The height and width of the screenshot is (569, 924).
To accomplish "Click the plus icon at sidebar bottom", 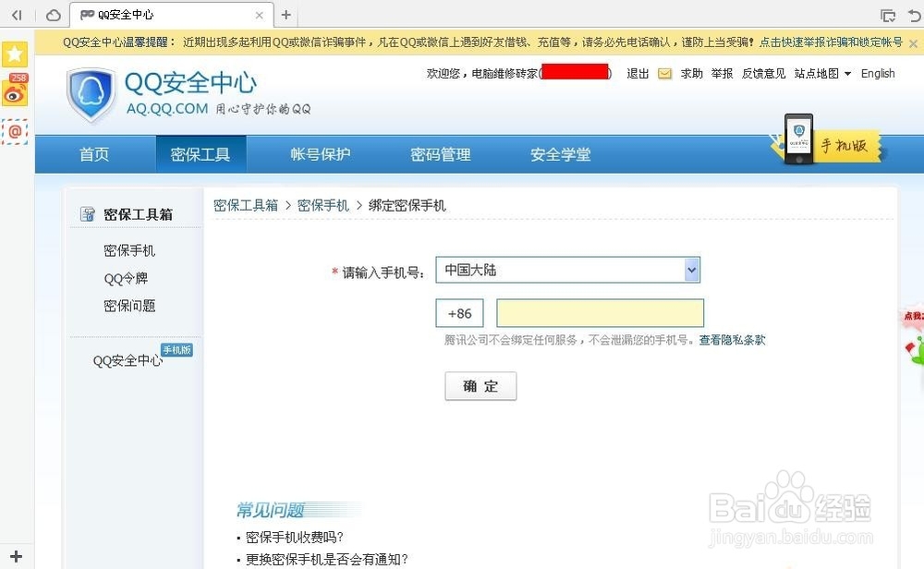I will [16, 556].
